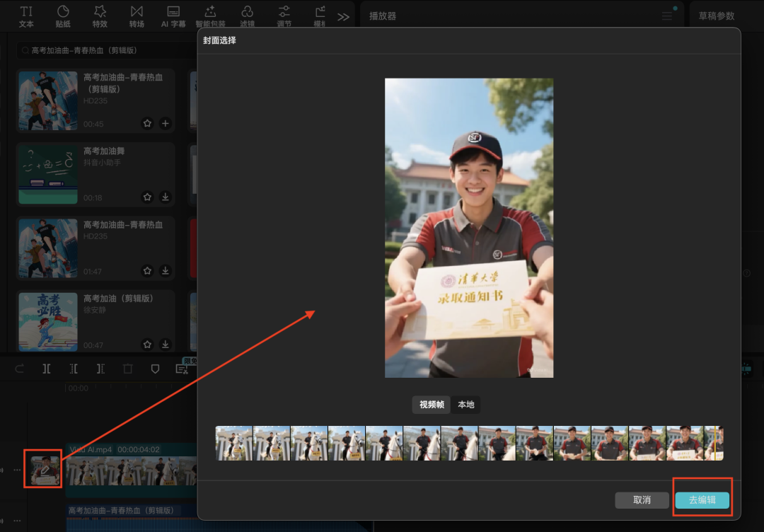This screenshot has height=532, width=764.
Task: Click the delete trash icon in timeline toolbar
Action: click(x=127, y=369)
